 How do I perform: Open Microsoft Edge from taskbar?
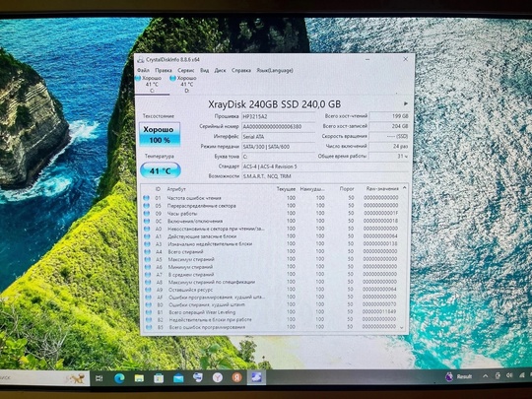click(119, 378)
